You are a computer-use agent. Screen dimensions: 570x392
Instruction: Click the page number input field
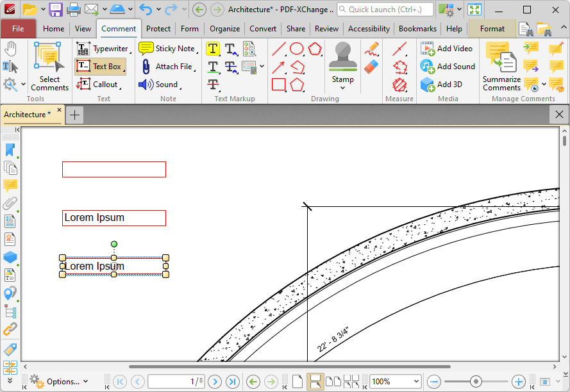(x=176, y=382)
